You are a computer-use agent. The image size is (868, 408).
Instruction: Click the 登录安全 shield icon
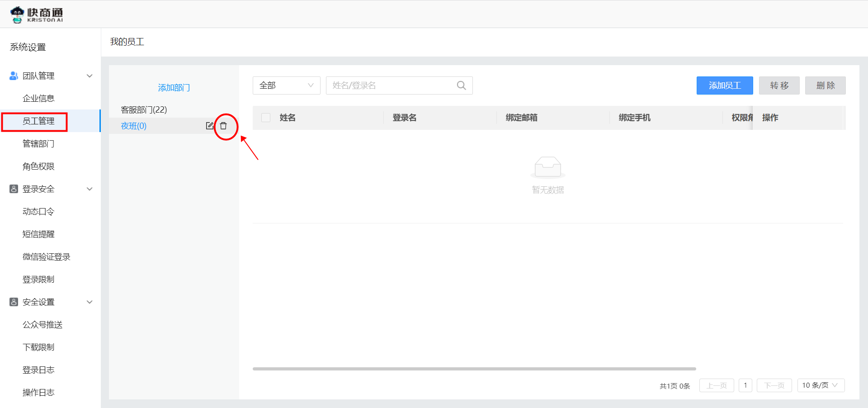[14, 189]
